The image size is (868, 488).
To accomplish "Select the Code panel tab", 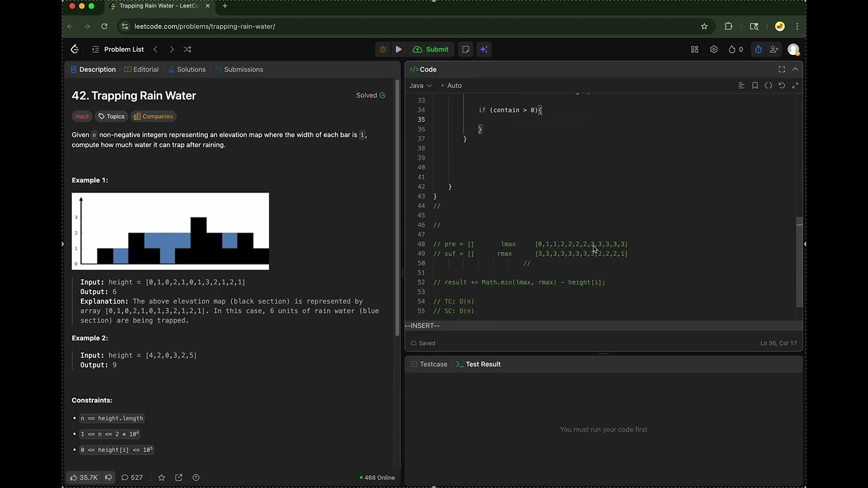I will 423,69.
